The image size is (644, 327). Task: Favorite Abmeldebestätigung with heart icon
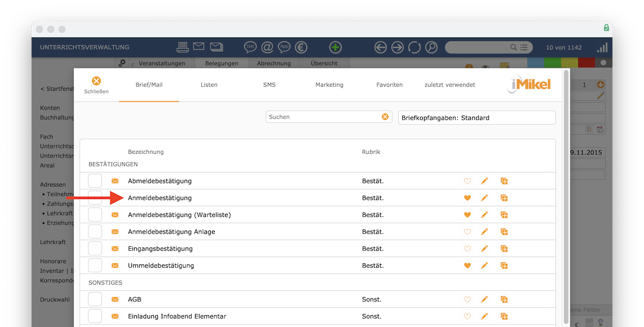click(x=467, y=181)
